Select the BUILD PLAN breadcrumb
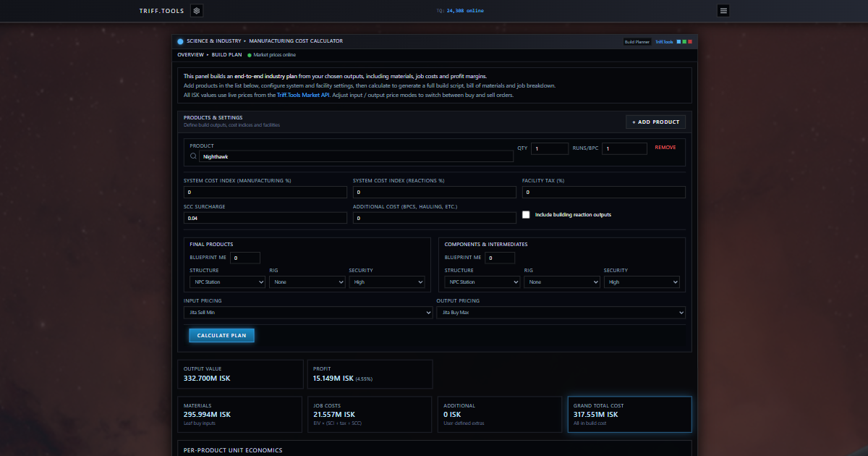 click(227, 55)
